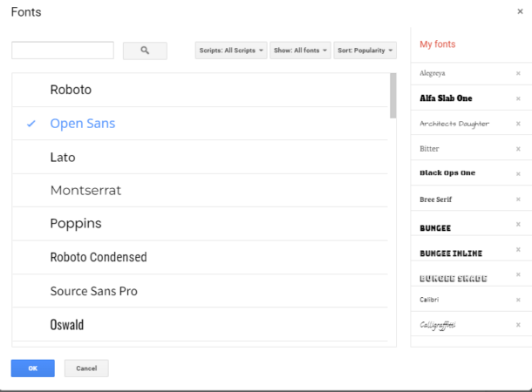The height and width of the screenshot is (392, 532).
Task: Click the font list scrollbar thumb
Action: [x=392, y=96]
